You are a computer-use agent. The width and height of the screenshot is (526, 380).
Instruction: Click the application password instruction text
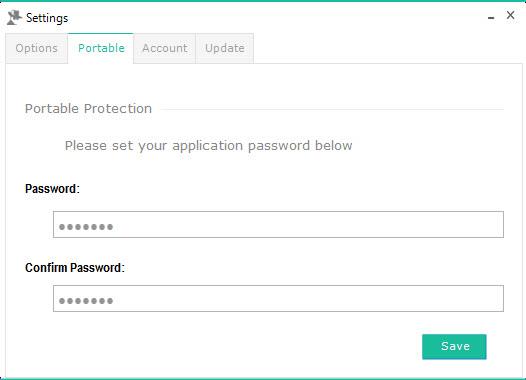[x=208, y=146]
